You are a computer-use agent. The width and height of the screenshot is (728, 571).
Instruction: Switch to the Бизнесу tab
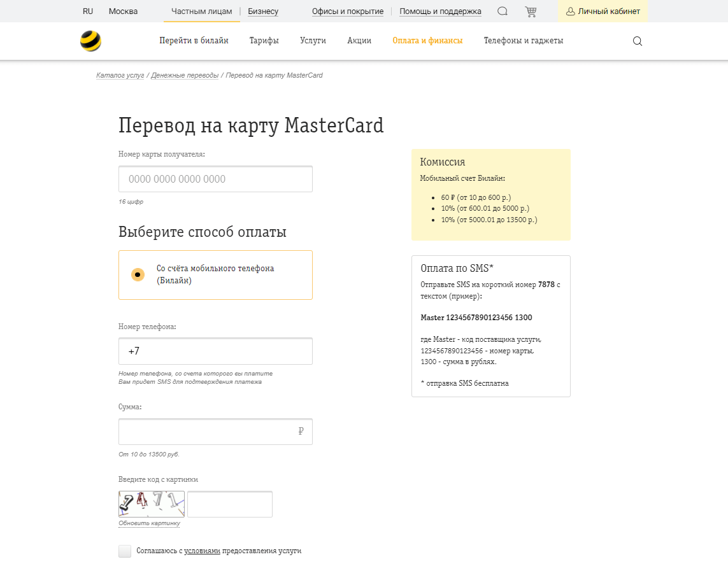[x=263, y=11]
